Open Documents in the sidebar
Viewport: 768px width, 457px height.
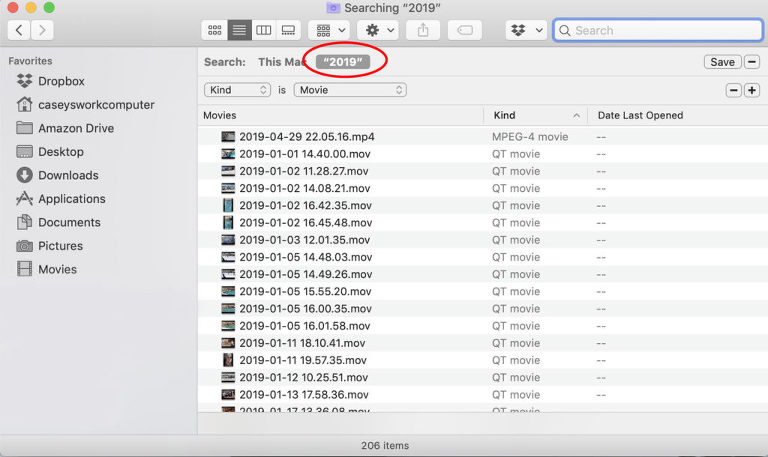click(69, 222)
